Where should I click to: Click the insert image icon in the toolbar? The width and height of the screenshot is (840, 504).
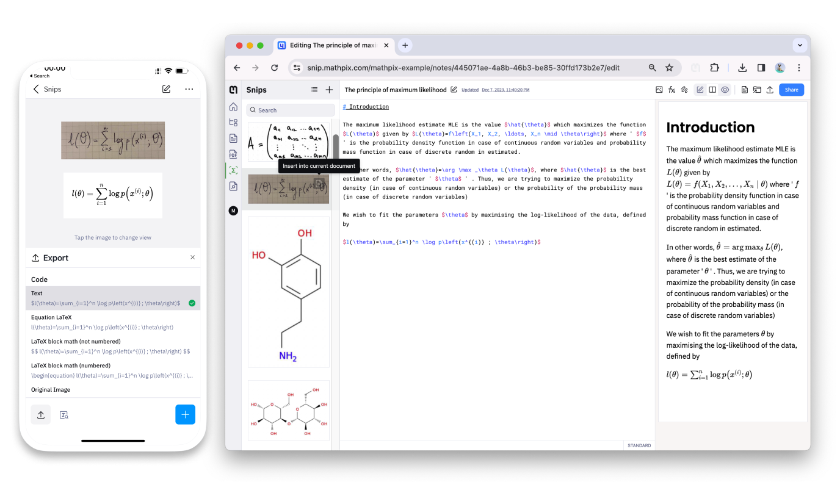click(x=659, y=89)
